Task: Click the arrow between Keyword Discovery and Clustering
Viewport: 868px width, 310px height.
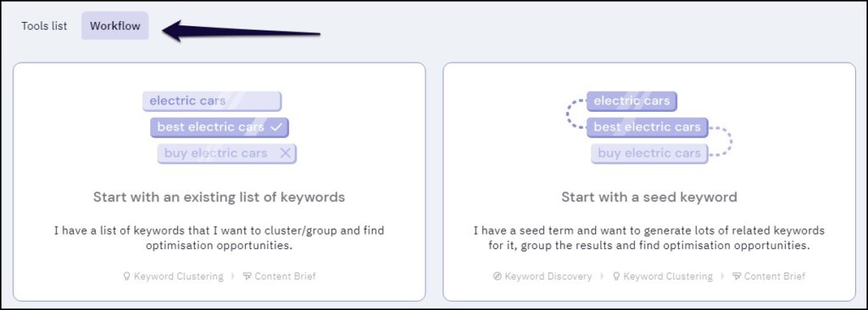Action: [602, 276]
